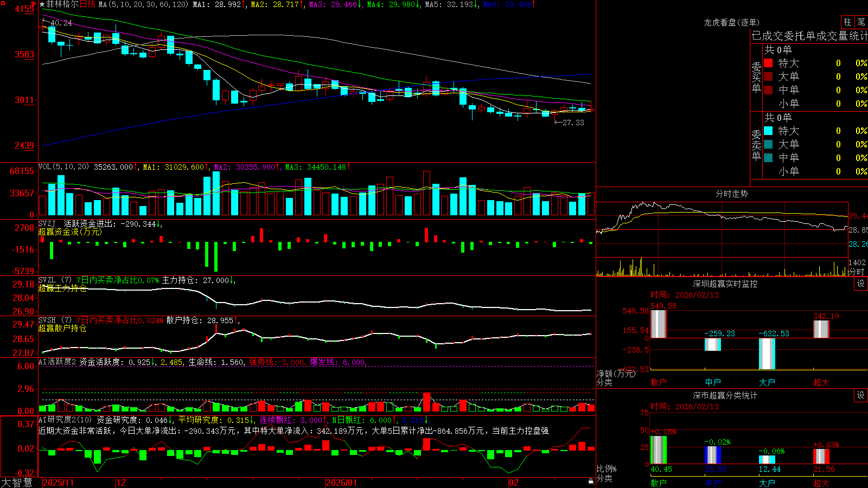Click the 超赢主力持仓 label
Viewport: 868px width, 488px height.
[62, 288]
